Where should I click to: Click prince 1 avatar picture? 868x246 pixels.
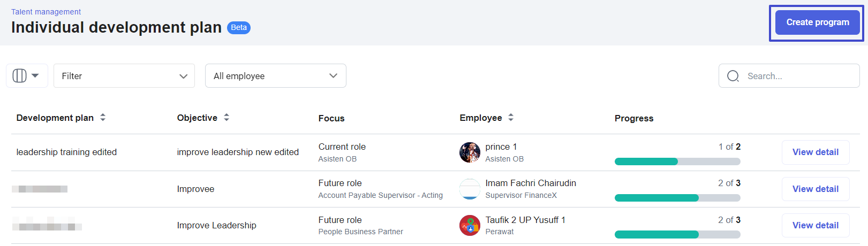(470, 152)
